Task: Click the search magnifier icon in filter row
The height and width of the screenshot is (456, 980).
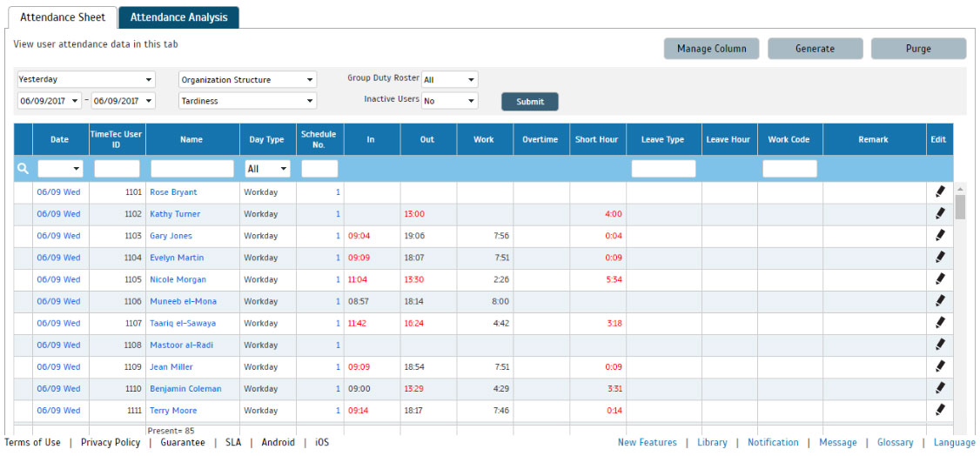Action: pos(23,169)
